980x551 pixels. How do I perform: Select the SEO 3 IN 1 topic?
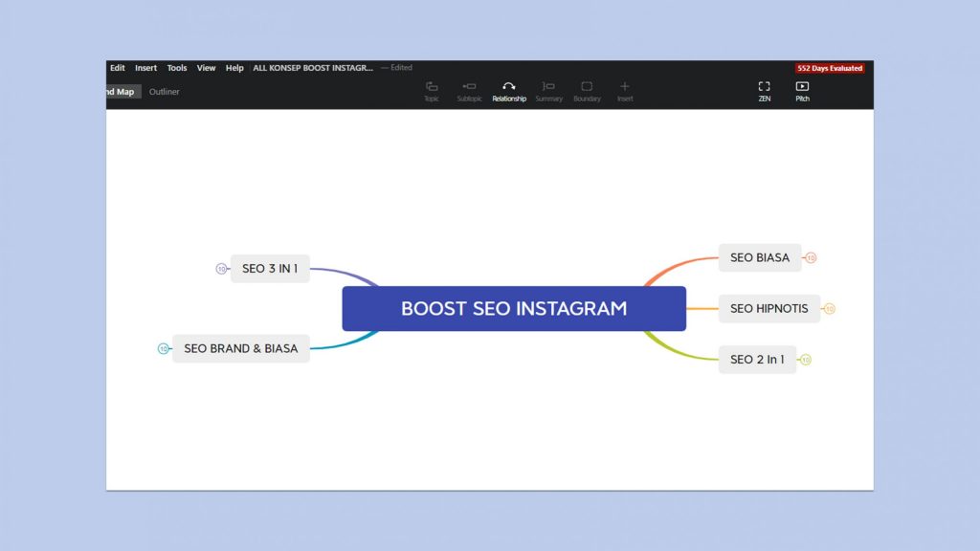(x=270, y=269)
